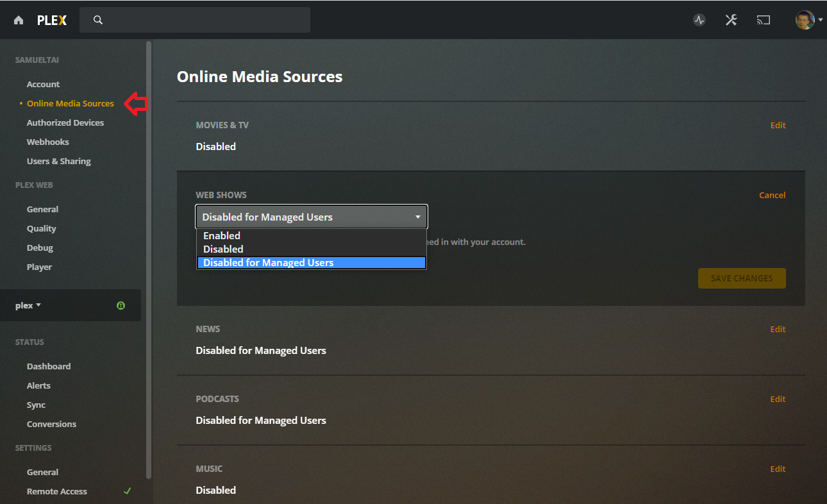Viewport: 827px width, 504px height.
Task: Cancel editing Web Shows
Action: point(772,195)
